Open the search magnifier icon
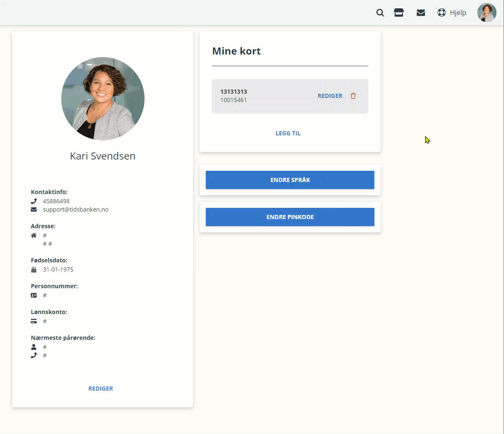Viewport: 504px width, 434px height. coord(380,13)
